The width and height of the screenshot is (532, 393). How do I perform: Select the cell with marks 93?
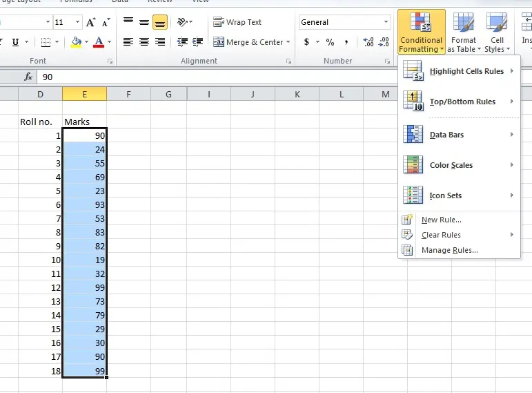click(x=84, y=205)
